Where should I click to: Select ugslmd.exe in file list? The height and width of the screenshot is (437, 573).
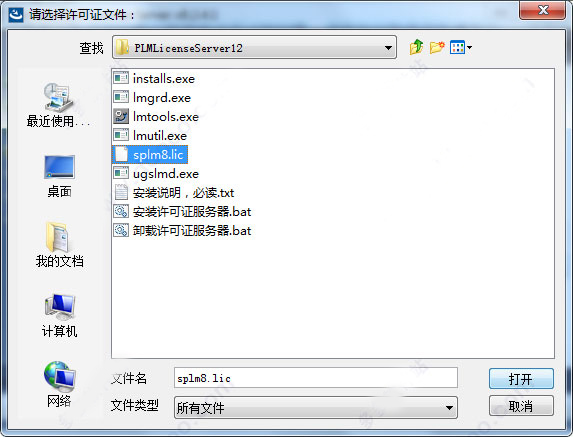[156, 174]
